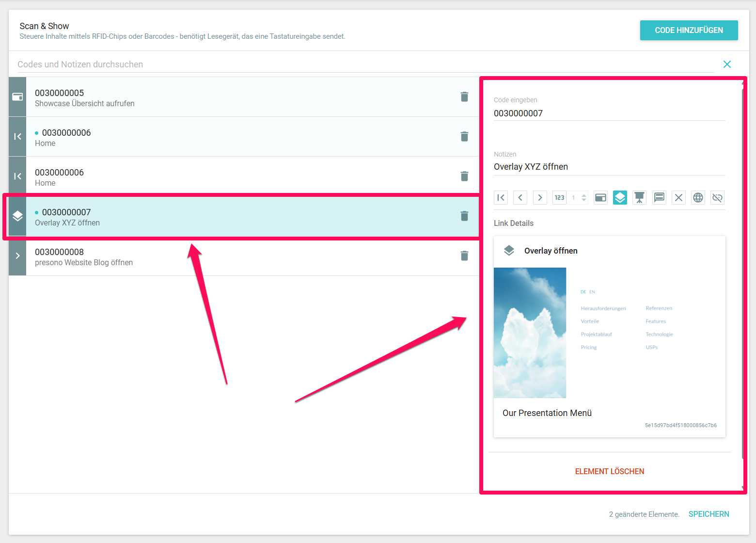The height and width of the screenshot is (543, 756).
Task: Choose the next slide link type icon
Action: pyautogui.click(x=540, y=198)
